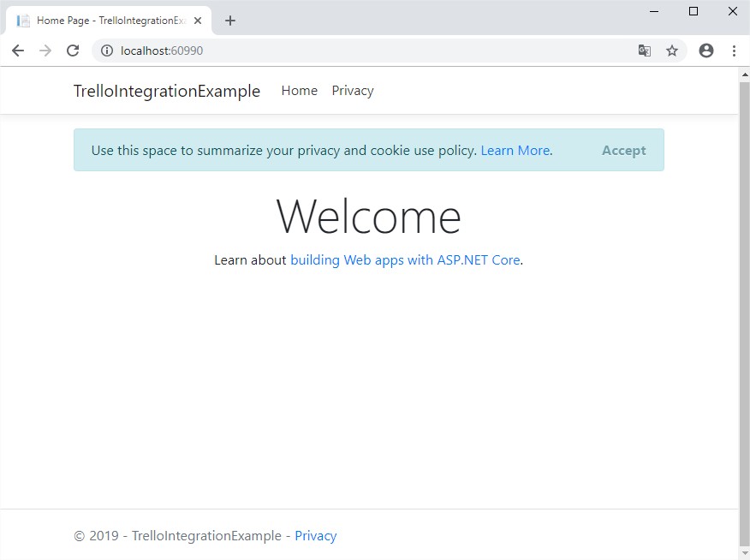Screen dimensions: 750x560
Task: Open Chrome's three-dot menu
Action: 734,51
